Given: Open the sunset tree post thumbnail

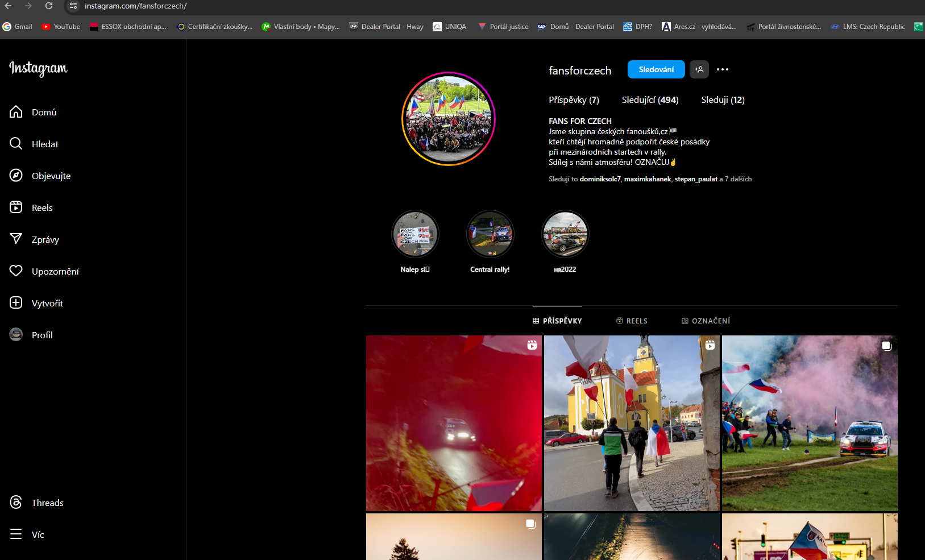Looking at the screenshot, I should [x=454, y=537].
